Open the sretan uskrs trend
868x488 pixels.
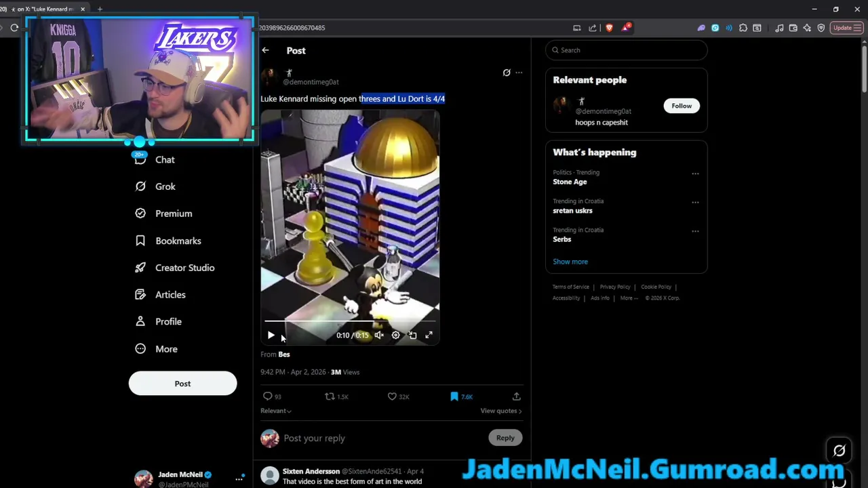click(572, 211)
